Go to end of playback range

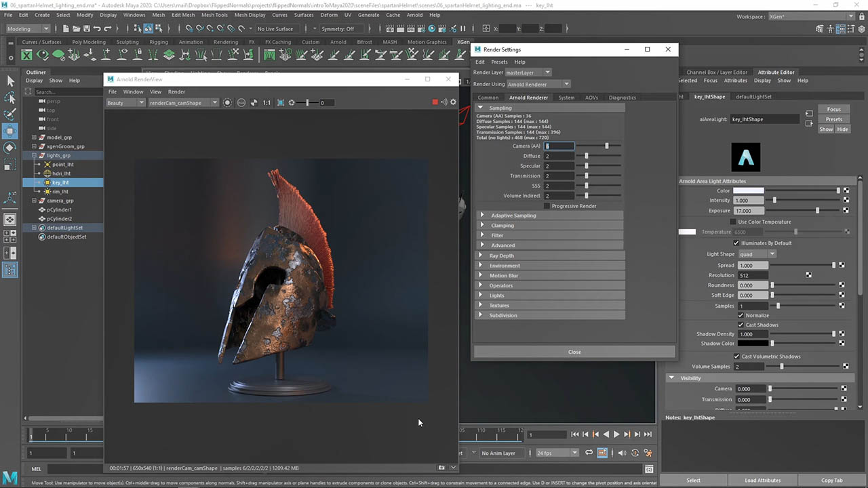click(x=648, y=434)
